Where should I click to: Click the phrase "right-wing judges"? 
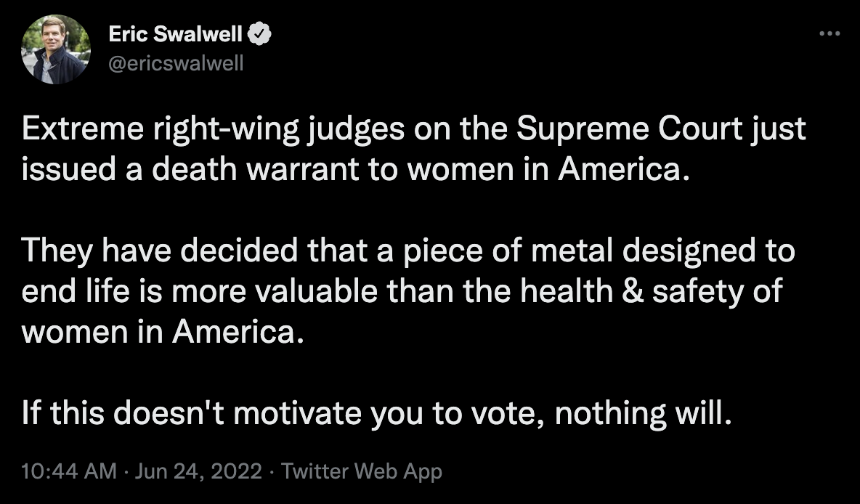click(279, 130)
